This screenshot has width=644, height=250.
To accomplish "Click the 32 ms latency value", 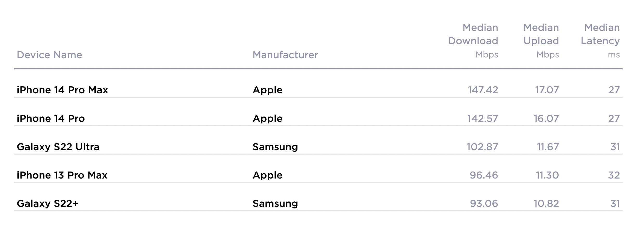I will (x=614, y=175).
